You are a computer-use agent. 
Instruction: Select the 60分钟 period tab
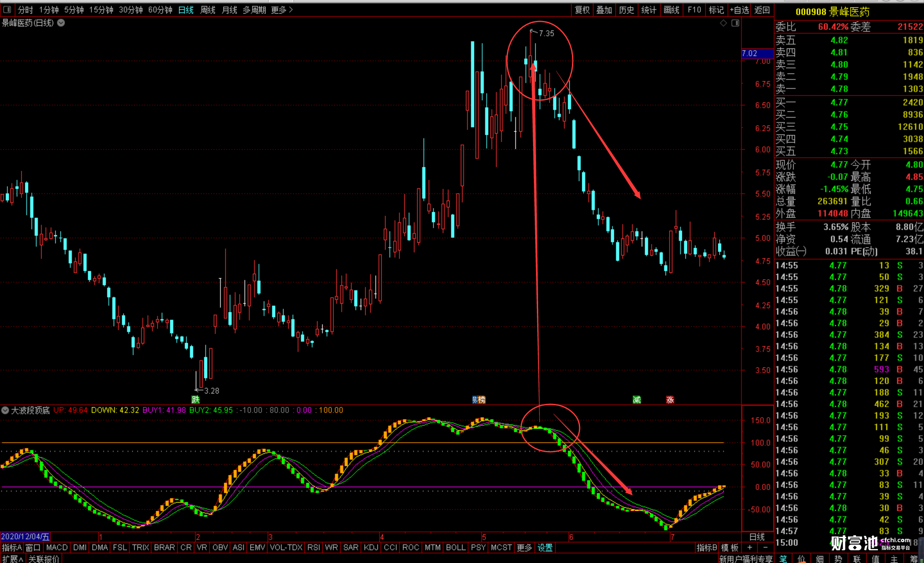(160, 9)
